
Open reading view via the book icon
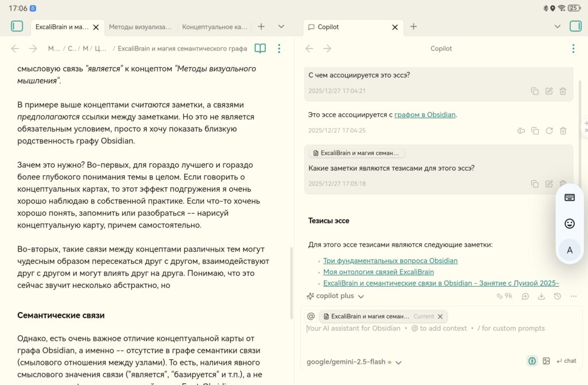pyautogui.click(x=260, y=48)
